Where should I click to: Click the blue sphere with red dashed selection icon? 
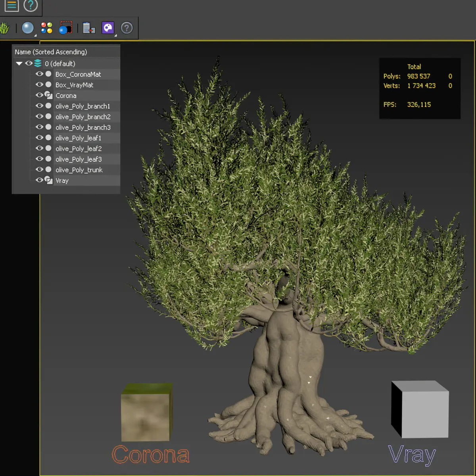tap(65, 28)
